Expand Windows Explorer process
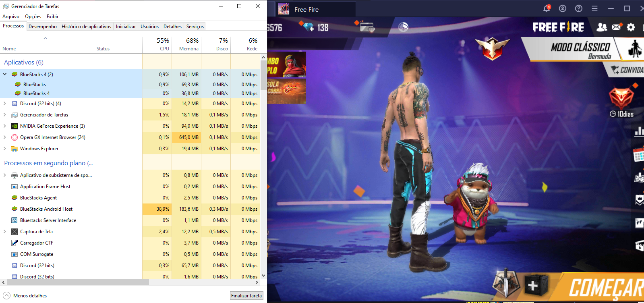Viewport: 644px width, 303px height. [x=5, y=149]
